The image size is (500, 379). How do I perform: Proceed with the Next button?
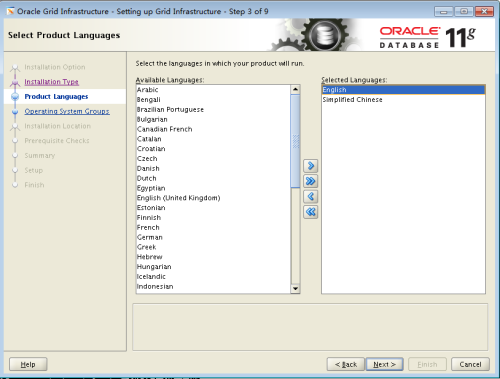click(385, 364)
